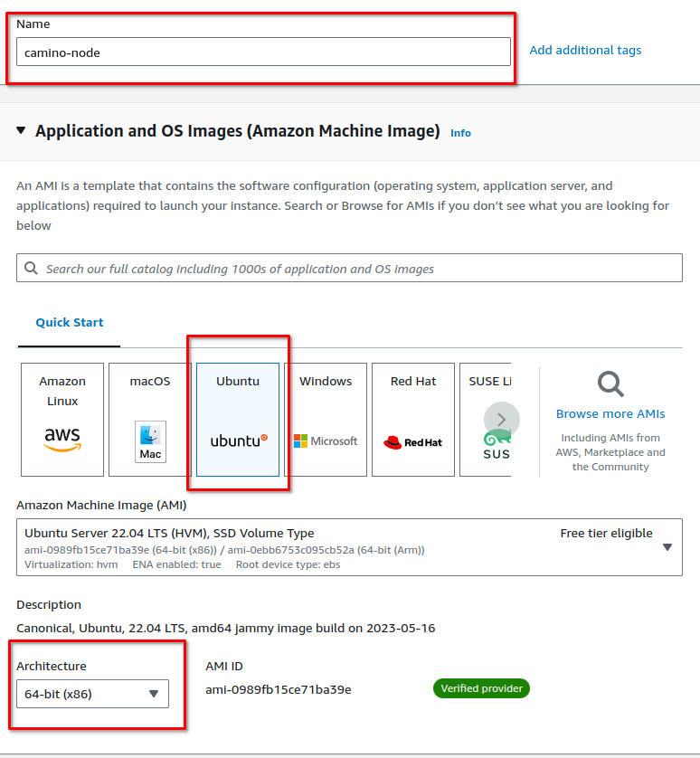Viewport: 700px width, 758px height.
Task: Open the Info link beside section title
Action: [x=460, y=133]
